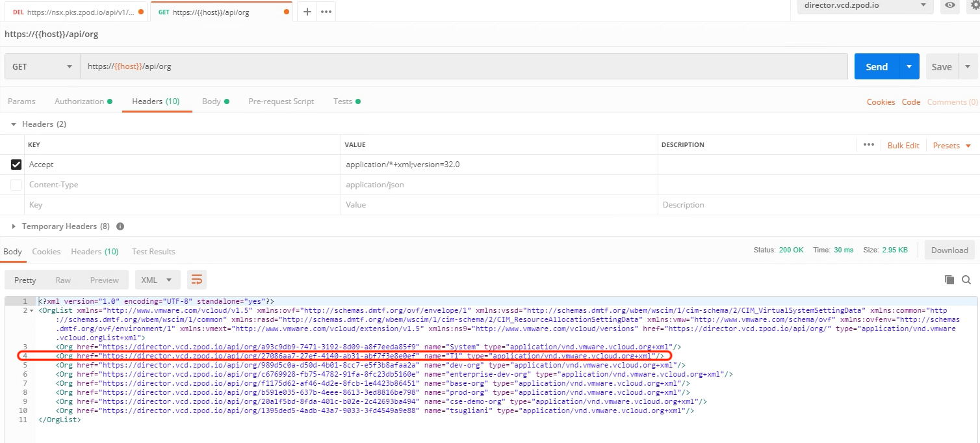Viewport: 980px width, 443px height.
Task: Switch to the Authorization tab
Action: click(83, 101)
